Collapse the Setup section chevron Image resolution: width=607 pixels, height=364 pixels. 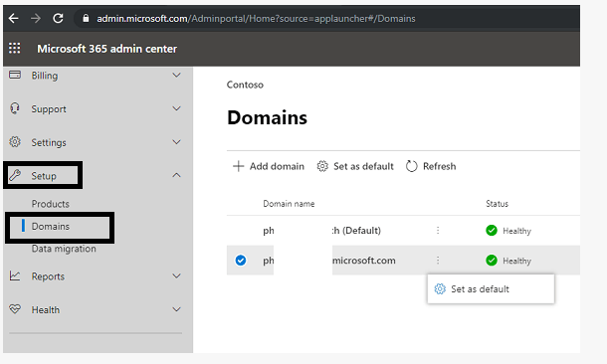176,175
